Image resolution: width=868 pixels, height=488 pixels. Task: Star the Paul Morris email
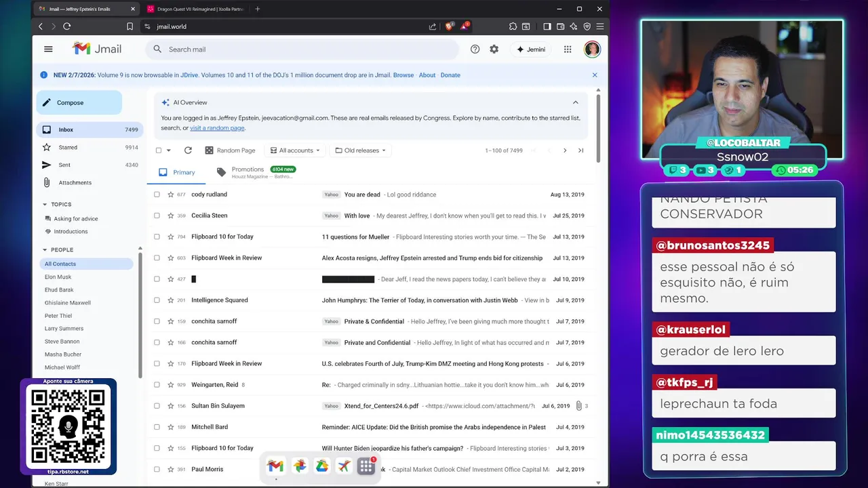click(x=171, y=469)
